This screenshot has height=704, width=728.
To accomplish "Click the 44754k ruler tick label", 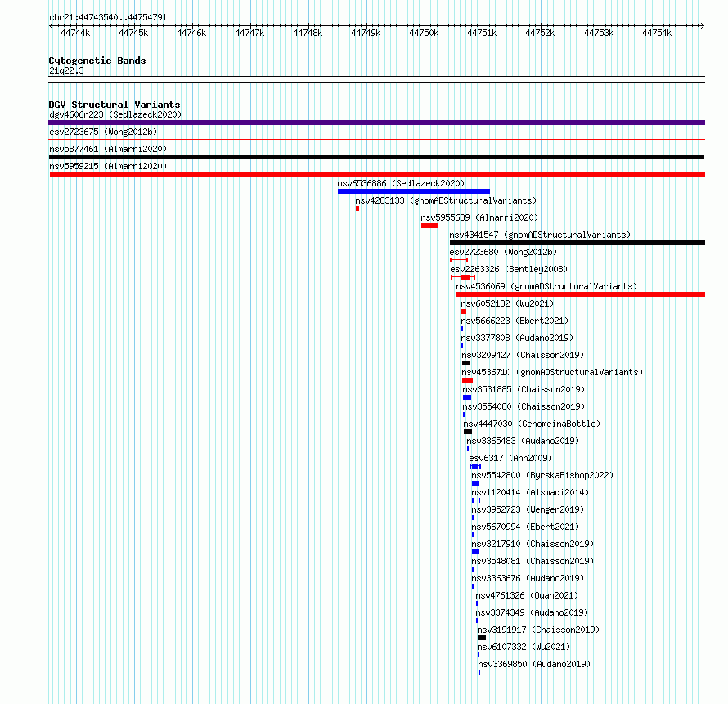I will 657,33.
